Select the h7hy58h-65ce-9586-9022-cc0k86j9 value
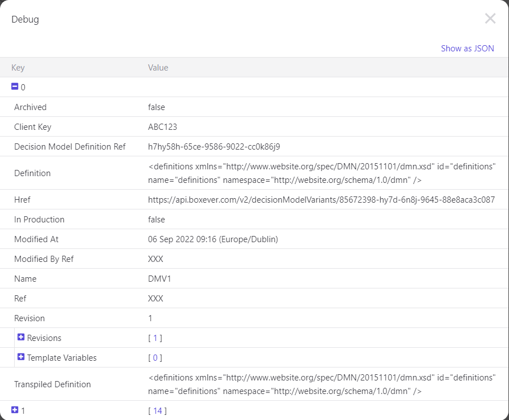 [x=214, y=147]
